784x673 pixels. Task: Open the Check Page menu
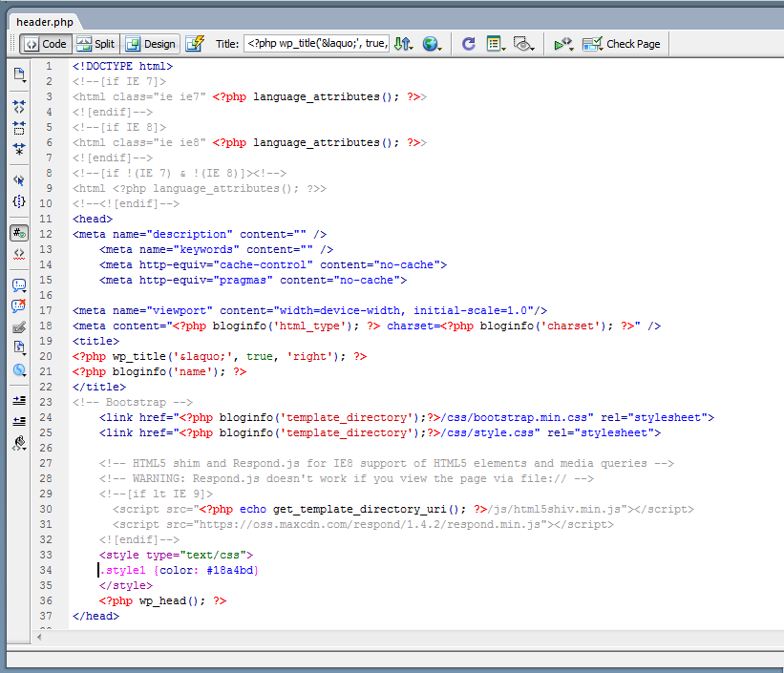pyautogui.click(x=622, y=44)
